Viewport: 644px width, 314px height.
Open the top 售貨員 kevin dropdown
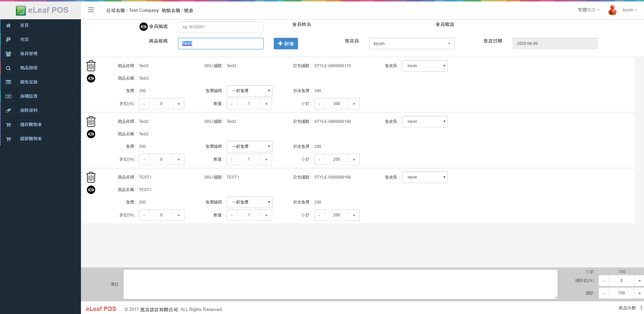coord(411,44)
